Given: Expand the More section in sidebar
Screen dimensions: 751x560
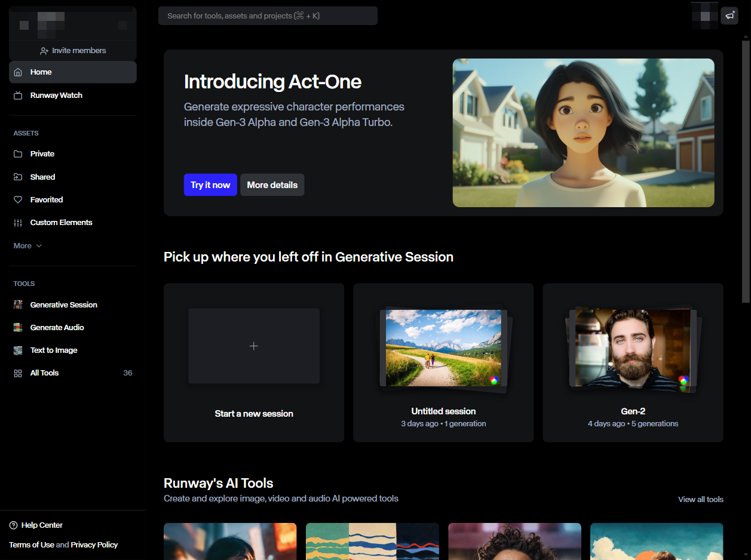Looking at the screenshot, I should point(28,246).
